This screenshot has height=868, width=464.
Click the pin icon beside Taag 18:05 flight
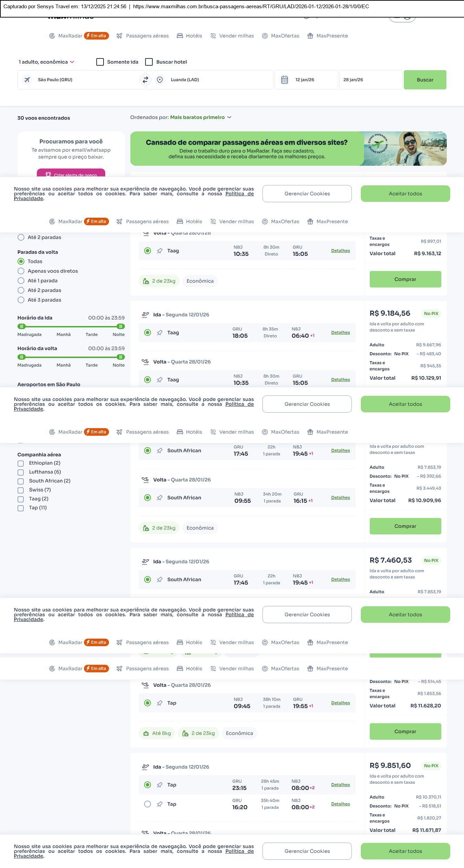coord(160,333)
